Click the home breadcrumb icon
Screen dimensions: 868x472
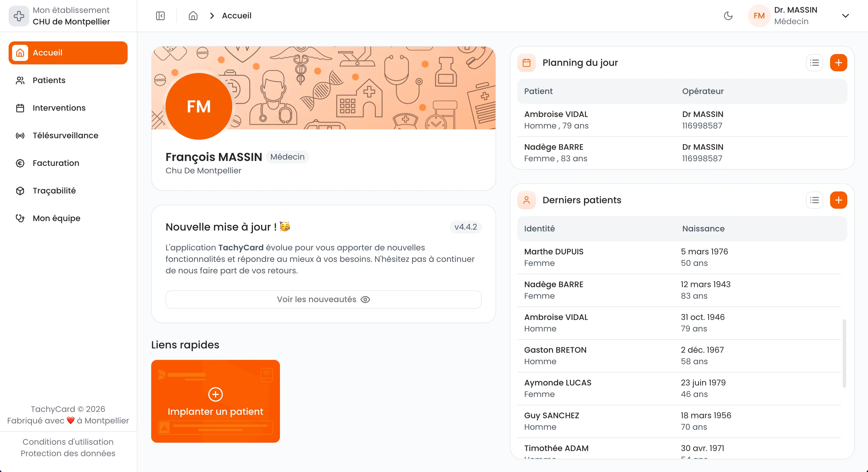(193, 16)
